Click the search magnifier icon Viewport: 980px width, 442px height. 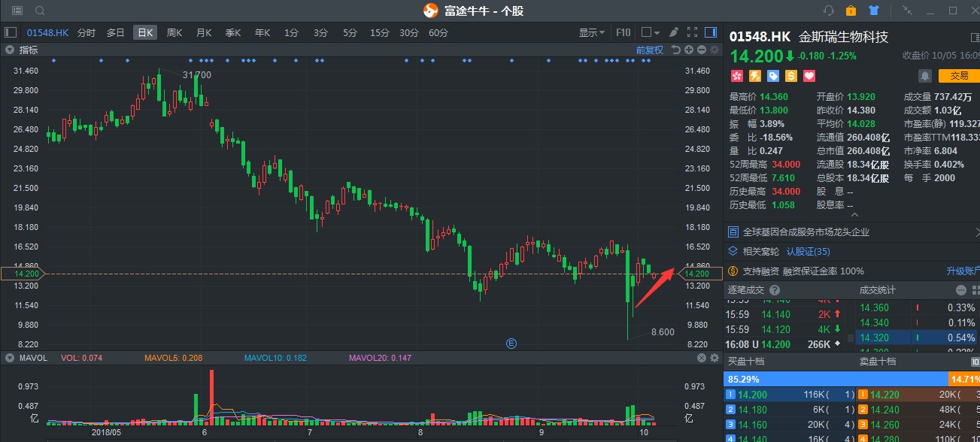[x=40, y=11]
